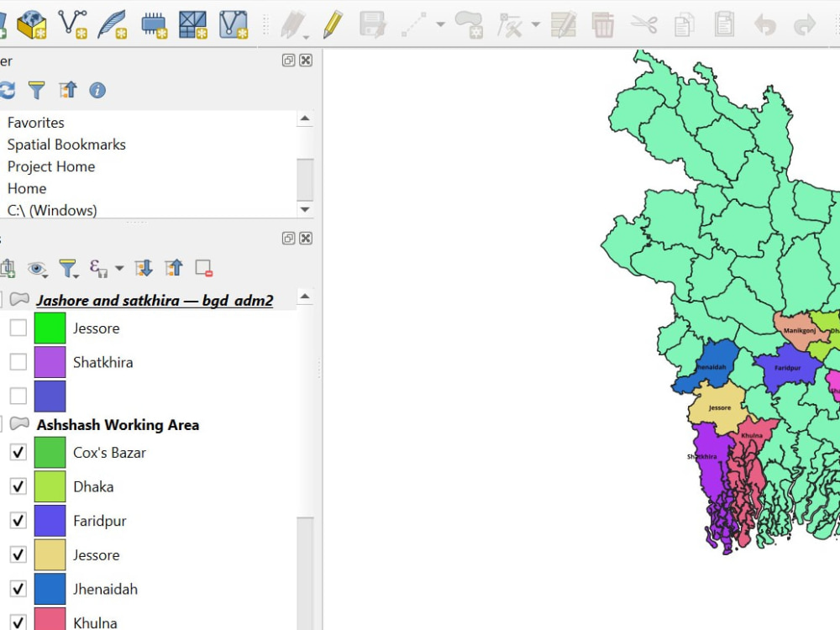Click Undo arrow in toolbar

click(764, 24)
